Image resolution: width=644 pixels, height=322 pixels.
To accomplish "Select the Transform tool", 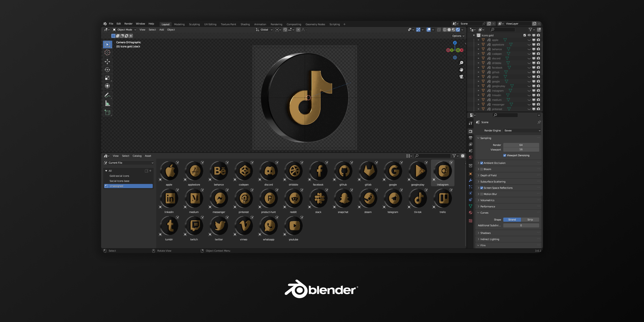I will (107, 86).
